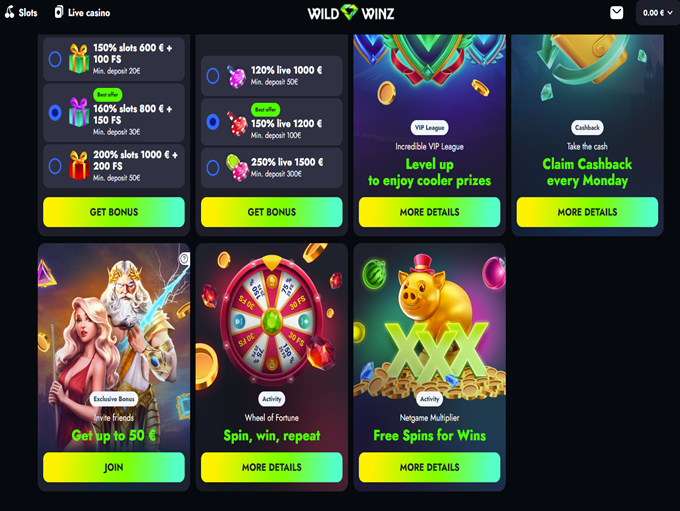
Task: Select the 150% slots 600 € radio option
Action: pos(55,59)
